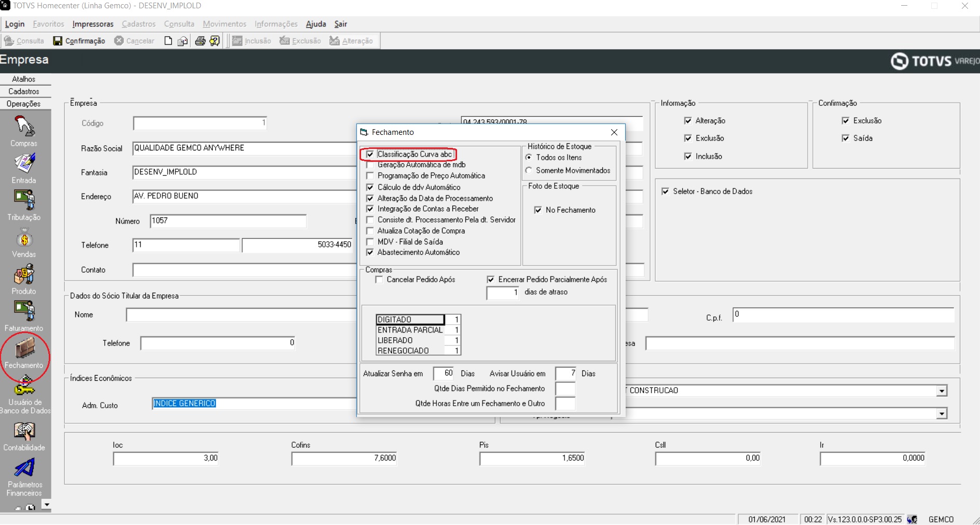Select Todos os Itens radio button
This screenshot has height=525, width=980.
pos(529,157)
